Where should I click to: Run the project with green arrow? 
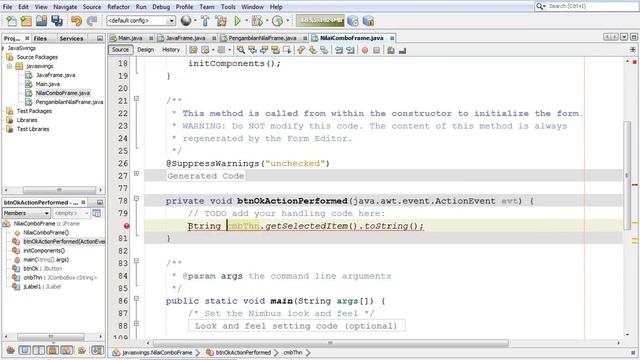[237, 21]
